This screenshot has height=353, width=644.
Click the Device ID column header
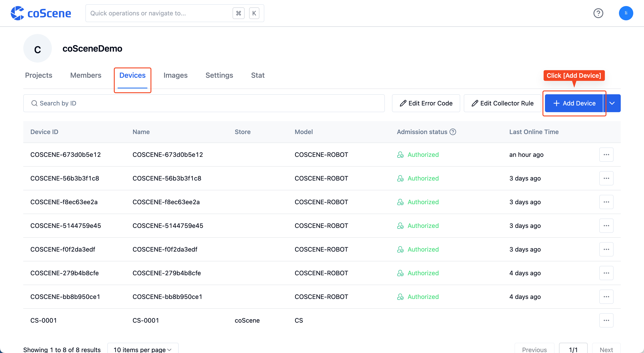click(x=44, y=132)
